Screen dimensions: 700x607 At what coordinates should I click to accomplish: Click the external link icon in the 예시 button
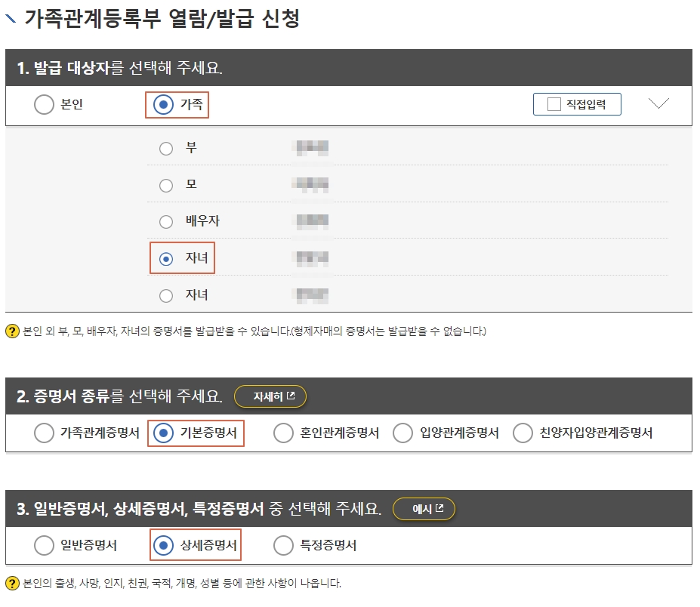(441, 509)
